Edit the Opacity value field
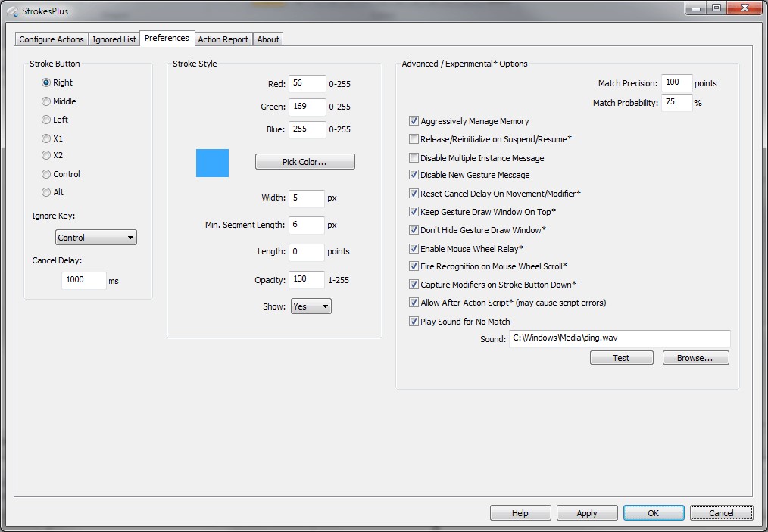Image resolution: width=768 pixels, height=532 pixels. click(x=306, y=279)
